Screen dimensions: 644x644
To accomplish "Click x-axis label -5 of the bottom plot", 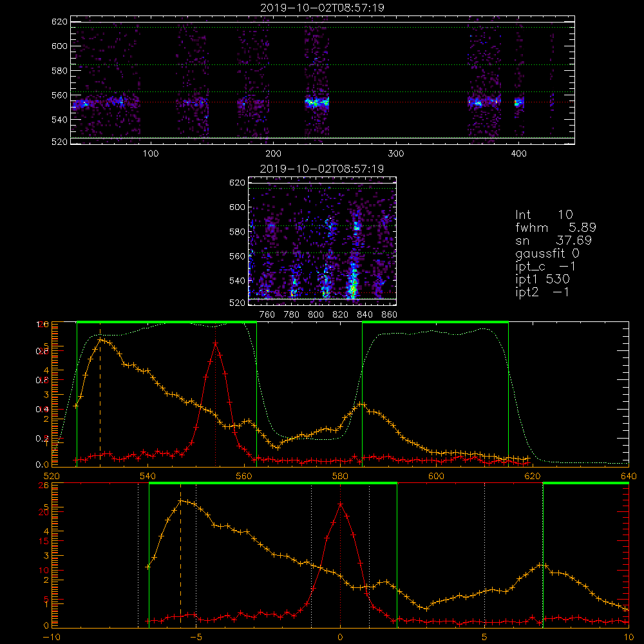I will coord(196,638).
